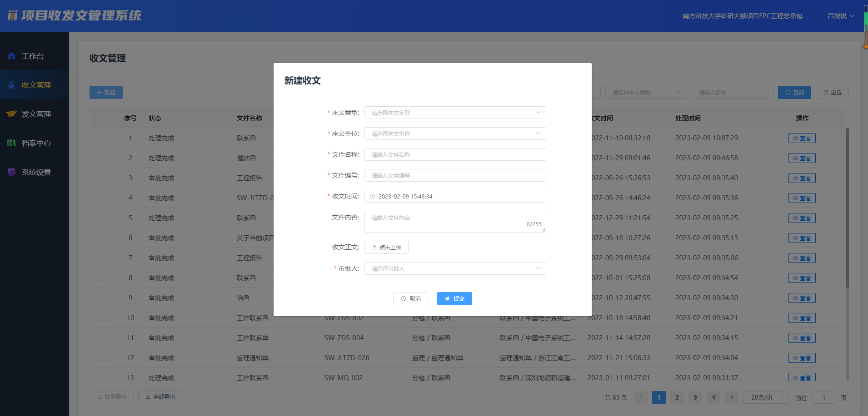Click the 档案中心 archive icon

tap(12, 143)
